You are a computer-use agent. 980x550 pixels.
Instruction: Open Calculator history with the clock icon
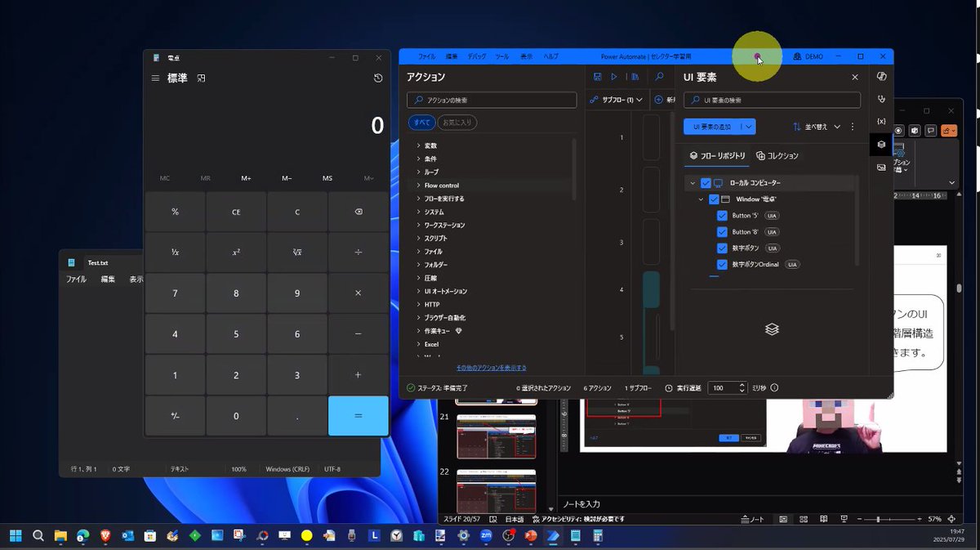click(x=377, y=78)
